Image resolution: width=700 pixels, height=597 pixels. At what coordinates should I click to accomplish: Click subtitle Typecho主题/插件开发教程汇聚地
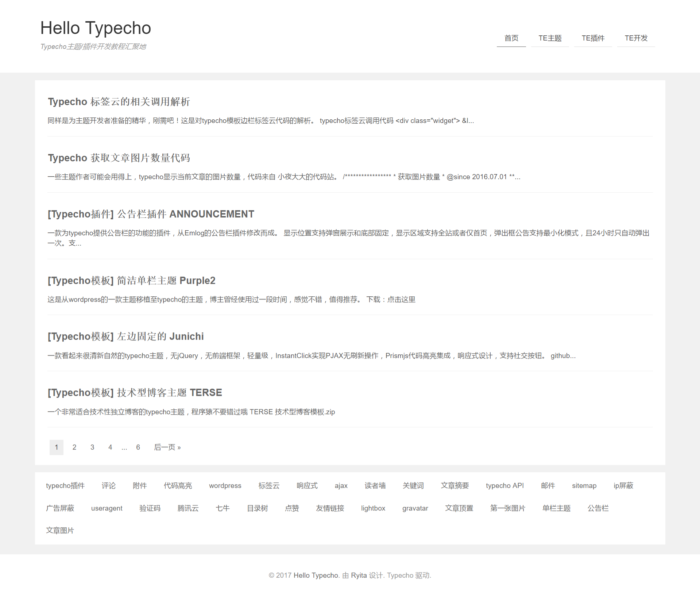tap(93, 47)
